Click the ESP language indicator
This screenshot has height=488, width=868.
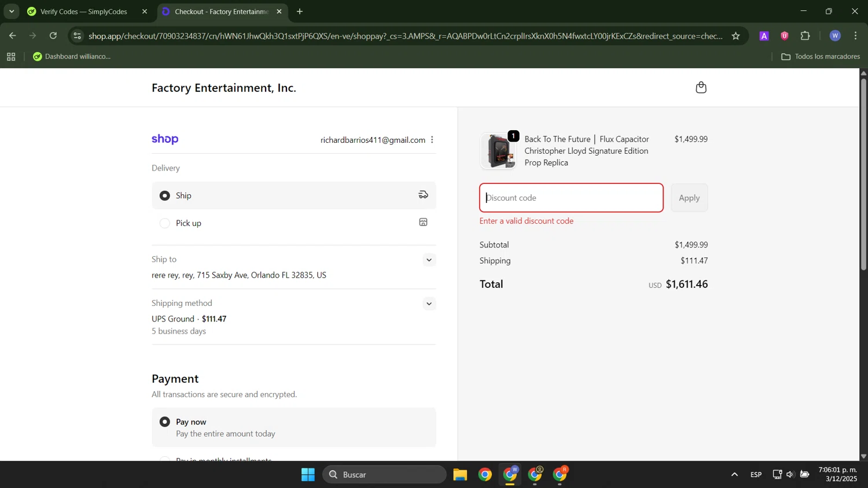[756, 475]
